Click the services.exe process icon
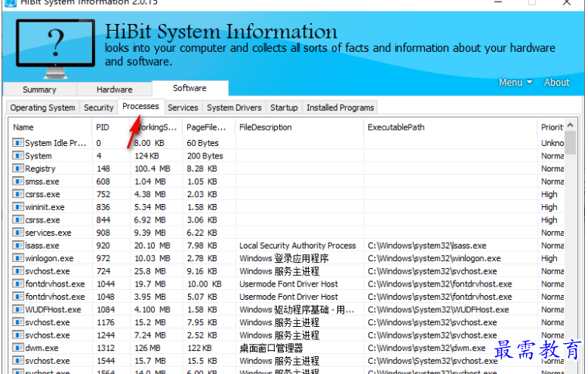 pyautogui.click(x=18, y=233)
